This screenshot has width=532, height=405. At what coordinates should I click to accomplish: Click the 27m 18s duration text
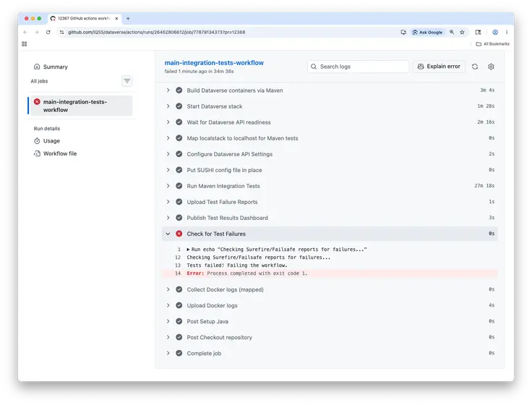pyautogui.click(x=484, y=186)
